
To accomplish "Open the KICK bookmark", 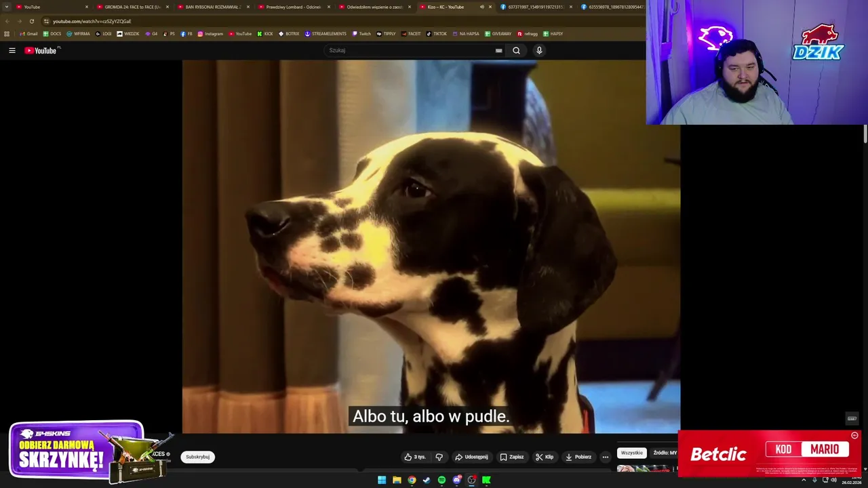I will click(x=265, y=34).
